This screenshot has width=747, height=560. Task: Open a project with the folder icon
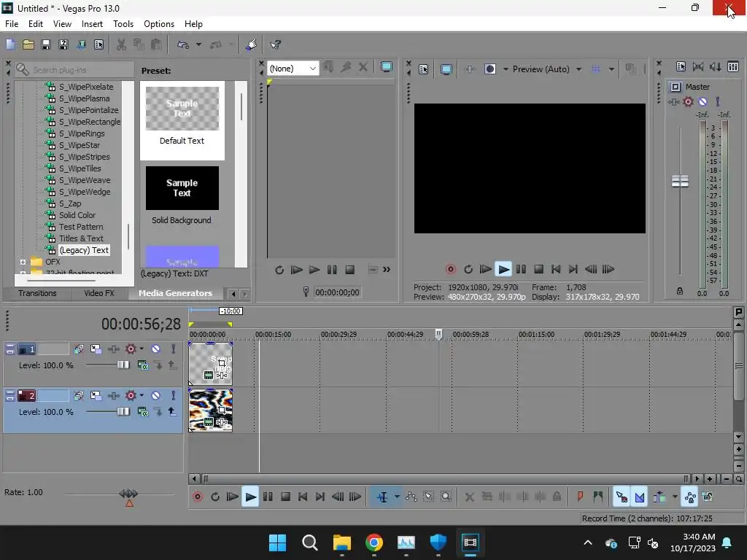point(28,44)
